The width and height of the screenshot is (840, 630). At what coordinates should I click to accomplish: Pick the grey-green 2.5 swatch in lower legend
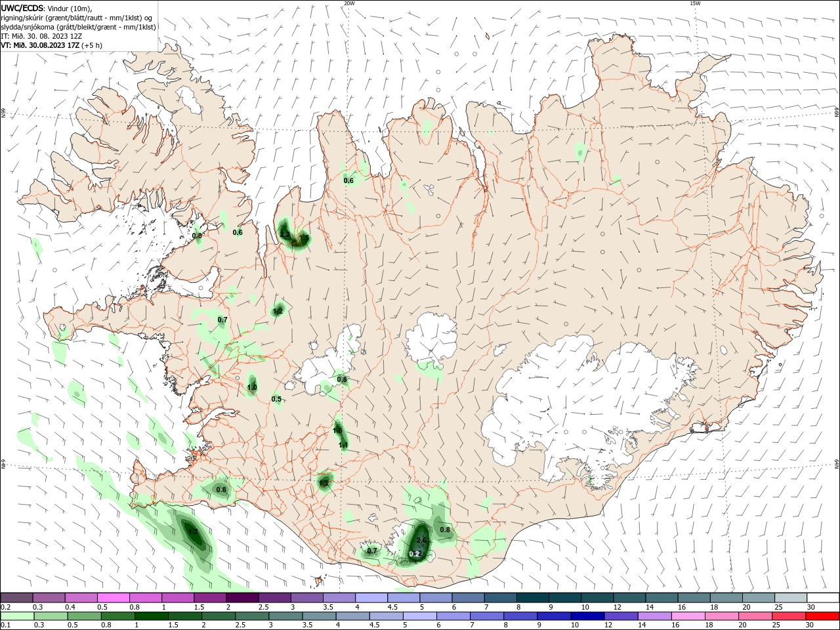point(252,616)
